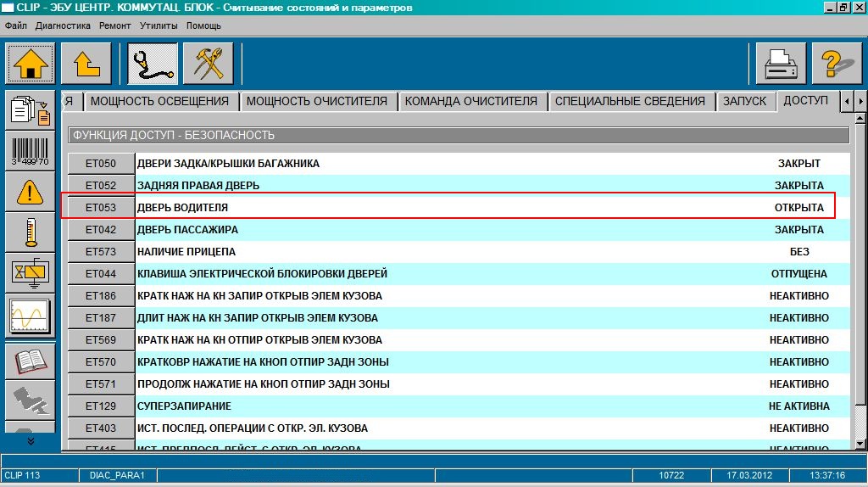Click the ET571 code button
The height and width of the screenshot is (487, 868).
[x=101, y=384]
